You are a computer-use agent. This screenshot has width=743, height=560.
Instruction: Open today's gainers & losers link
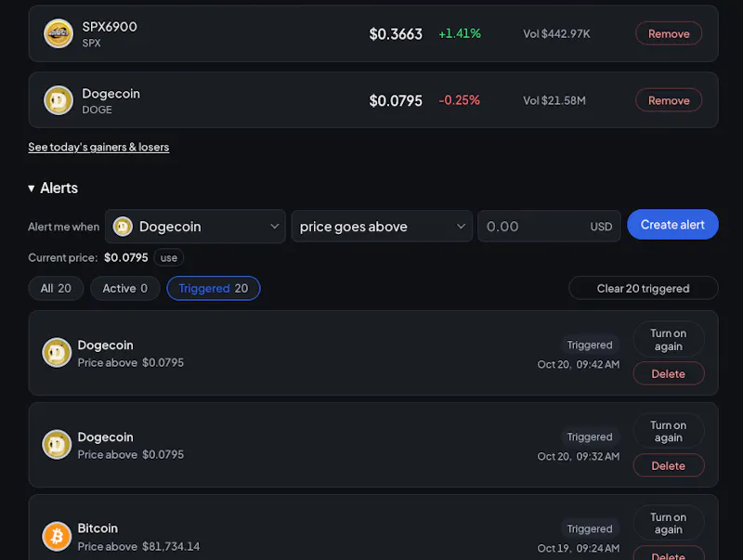tap(98, 147)
